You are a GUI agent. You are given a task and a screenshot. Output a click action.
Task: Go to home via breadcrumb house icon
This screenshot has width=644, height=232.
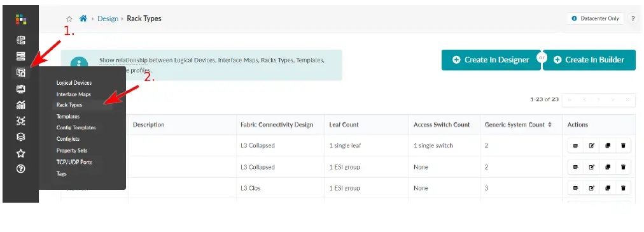click(x=83, y=18)
